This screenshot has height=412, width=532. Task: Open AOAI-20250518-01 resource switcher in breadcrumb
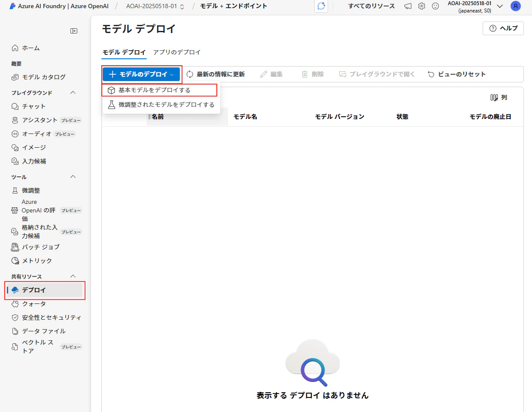point(155,6)
